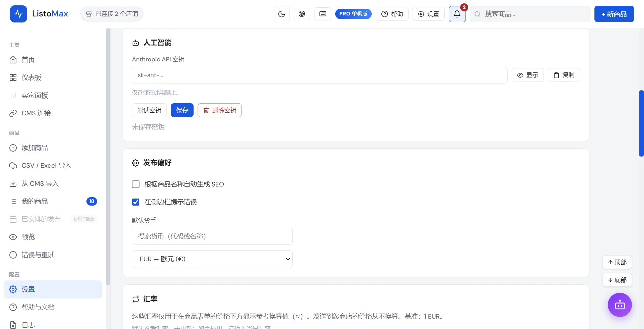Click the 汇率 section heading
The width and height of the screenshot is (644, 329).
pyautogui.click(x=150, y=299)
